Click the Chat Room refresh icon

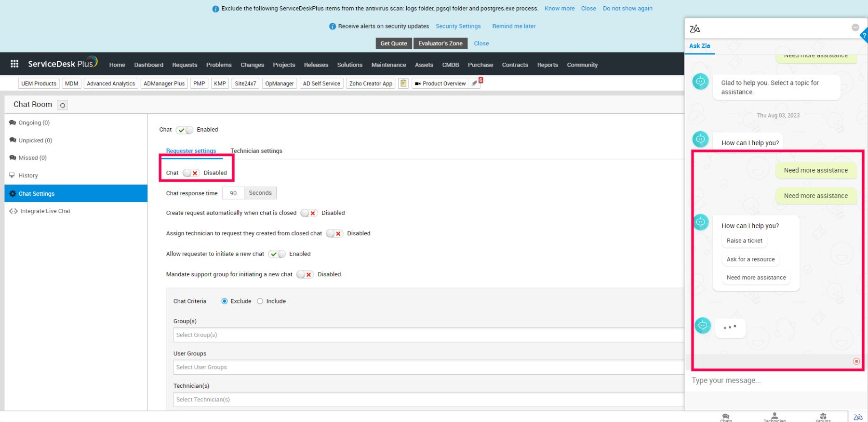[x=62, y=105]
